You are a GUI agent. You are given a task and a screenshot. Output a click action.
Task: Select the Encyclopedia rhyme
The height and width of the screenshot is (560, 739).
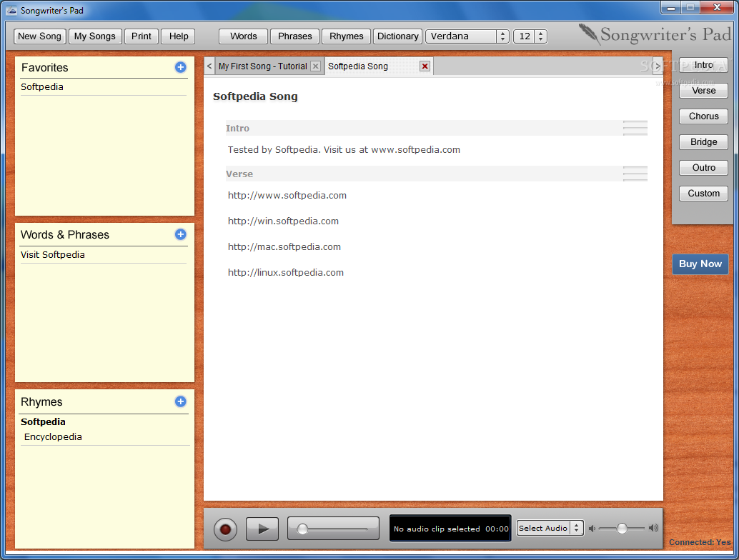pos(53,436)
